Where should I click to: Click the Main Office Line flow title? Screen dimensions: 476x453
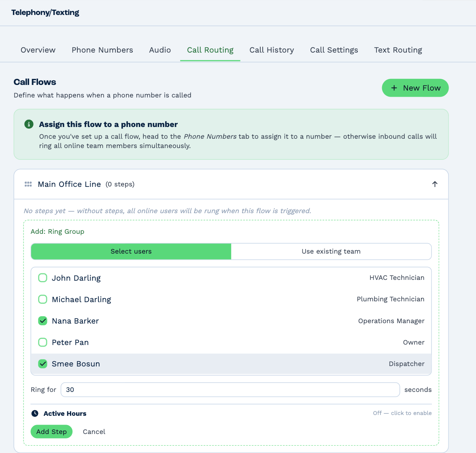coord(69,184)
